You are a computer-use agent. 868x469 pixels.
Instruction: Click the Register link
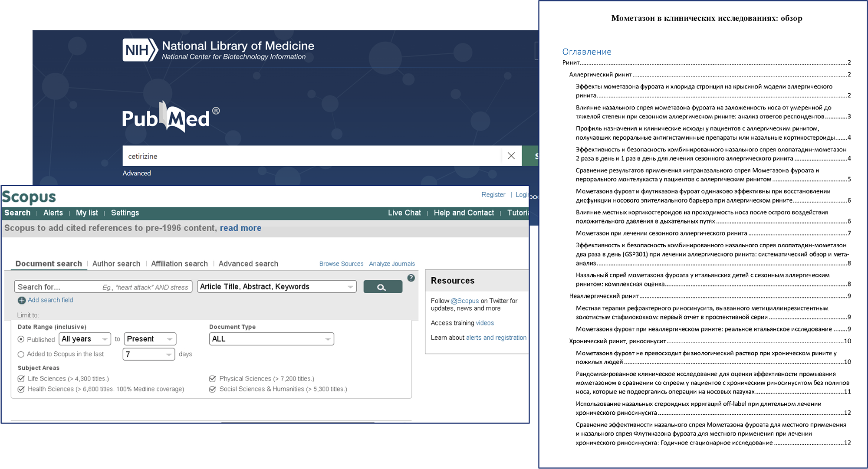click(493, 195)
